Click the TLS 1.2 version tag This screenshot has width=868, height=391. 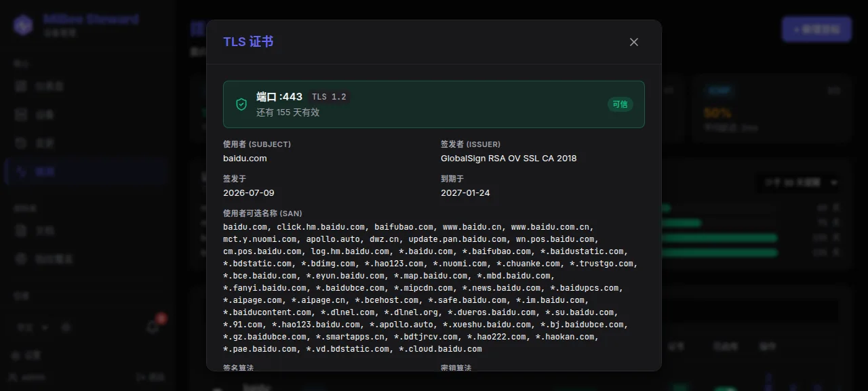click(329, 97)
